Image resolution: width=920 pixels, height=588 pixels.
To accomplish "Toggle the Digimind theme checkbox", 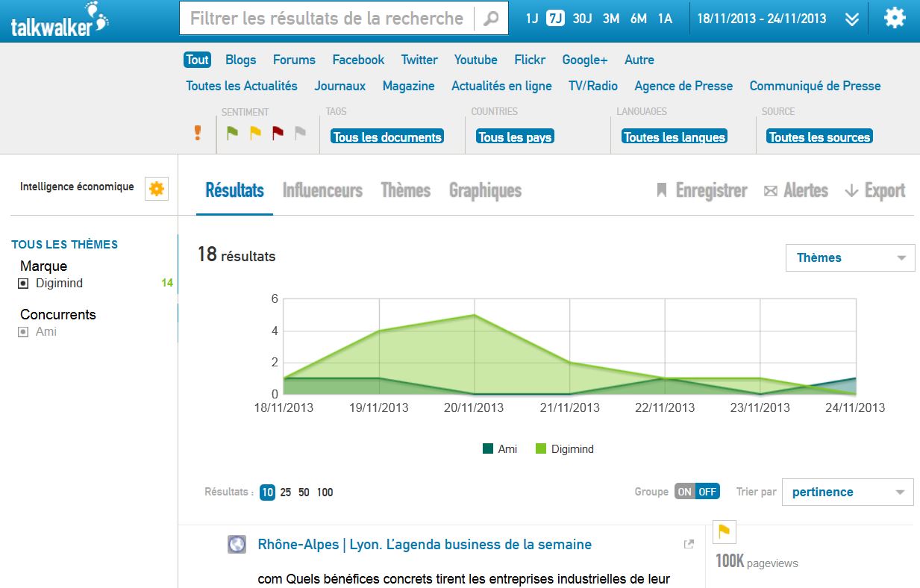I will pos(23,284).
